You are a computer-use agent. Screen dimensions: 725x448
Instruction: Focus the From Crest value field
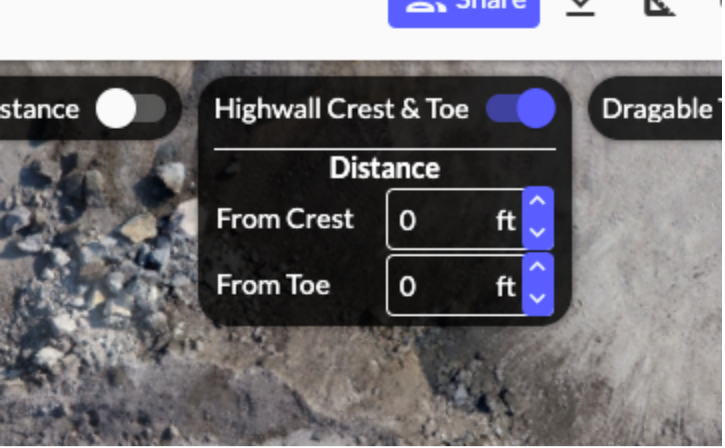point(455,220)
